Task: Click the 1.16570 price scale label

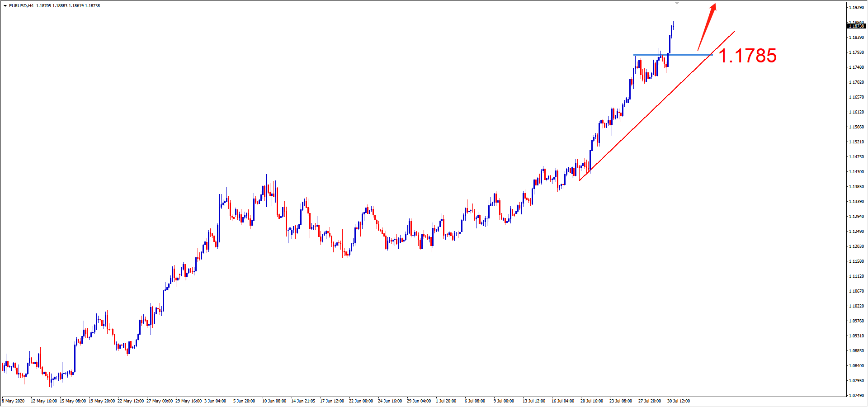Action: pyautogui.click(x=856, y=97)
